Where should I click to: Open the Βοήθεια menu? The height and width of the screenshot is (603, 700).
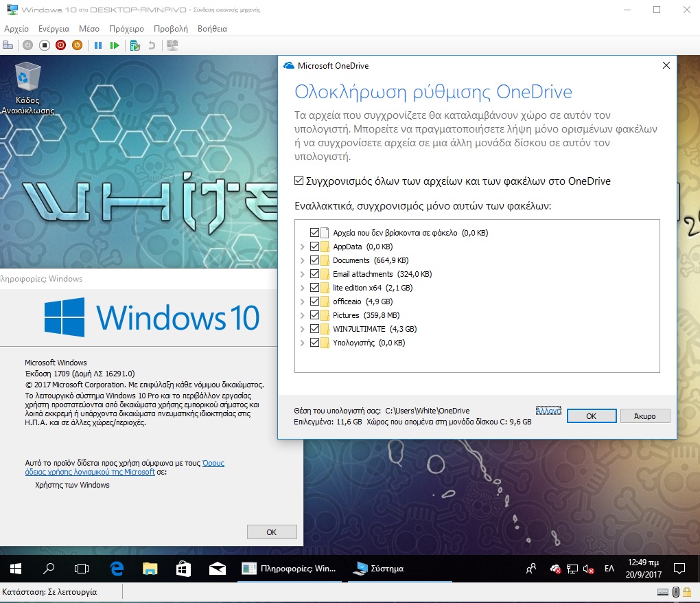212,29
